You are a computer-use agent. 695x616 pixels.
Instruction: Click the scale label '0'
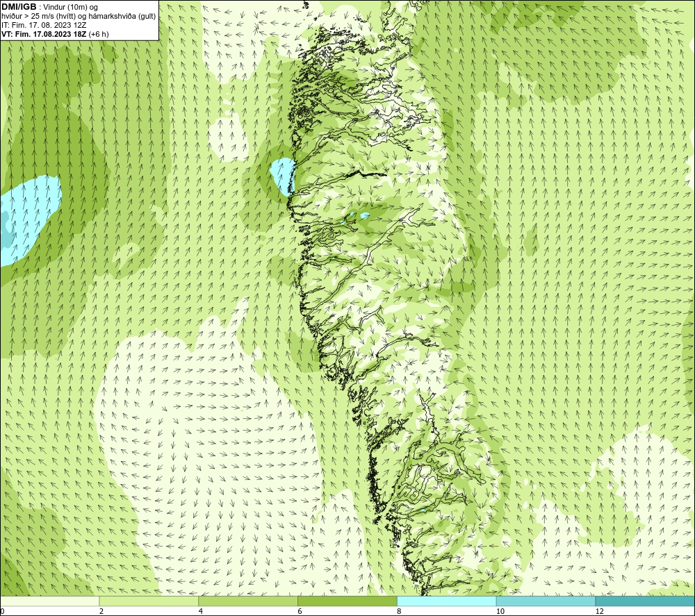click(x=2, y=612)
